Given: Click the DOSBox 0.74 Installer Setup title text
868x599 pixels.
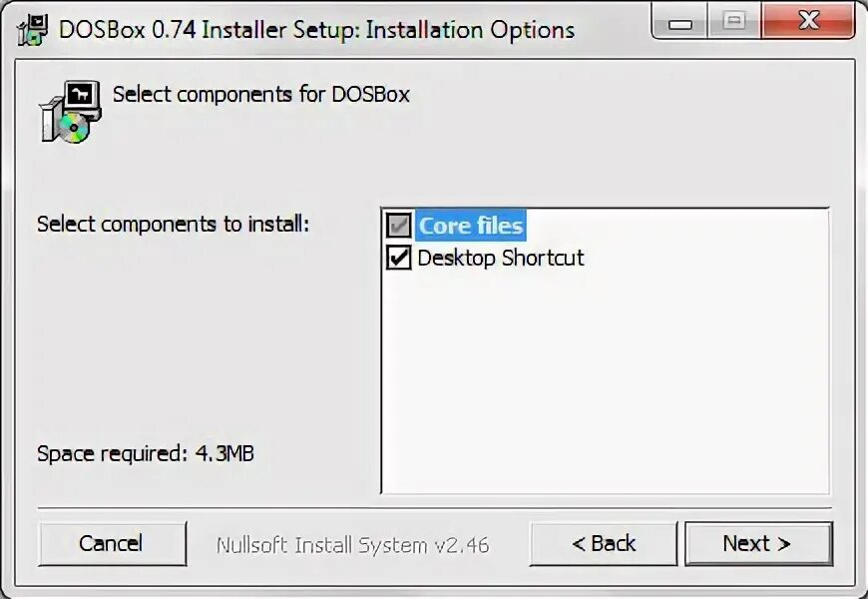Looking at the screenshot, I should 316,30.
